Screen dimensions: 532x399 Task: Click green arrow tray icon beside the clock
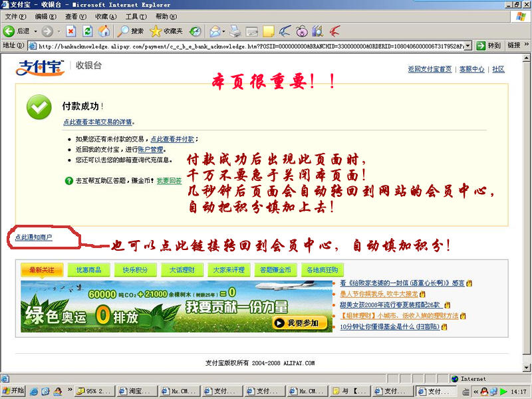point(503,392)
